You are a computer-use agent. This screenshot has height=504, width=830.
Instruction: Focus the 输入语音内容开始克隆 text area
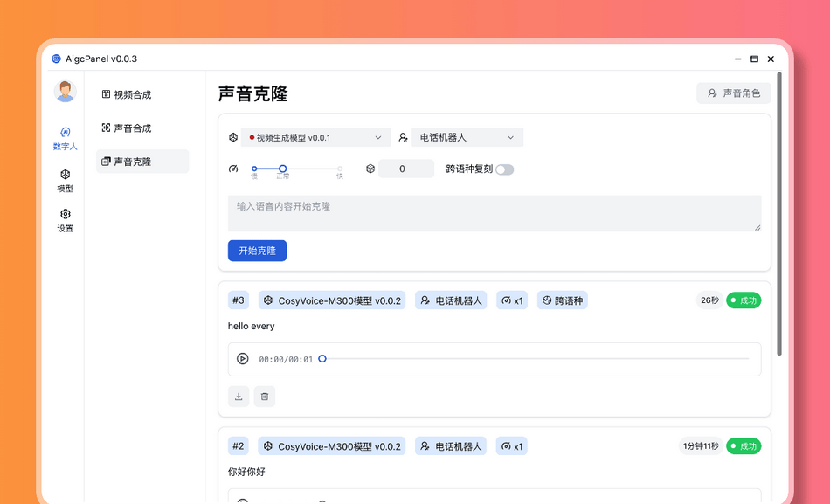click(494, 213)
